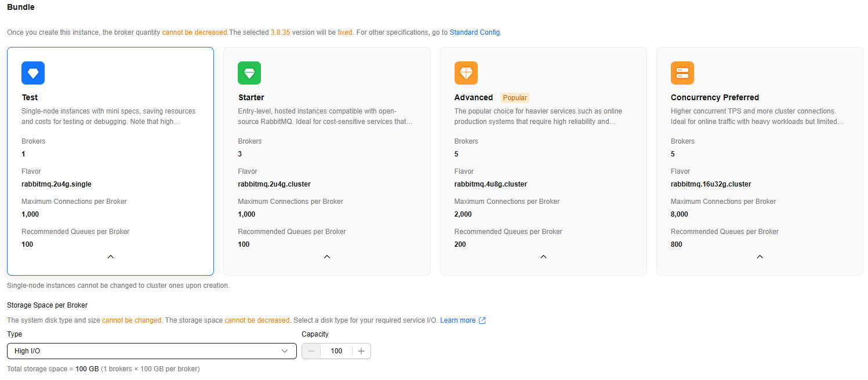
Task: Select the Advanced bundle title
Action: (x=474, y=97)
